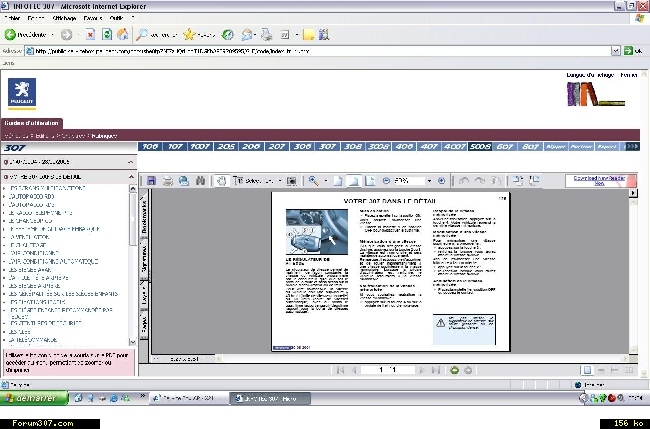Screen dimensions: 650x429
Task: Select Facing pages layout button
Action: pyautogui.click(x=629, y=370)
